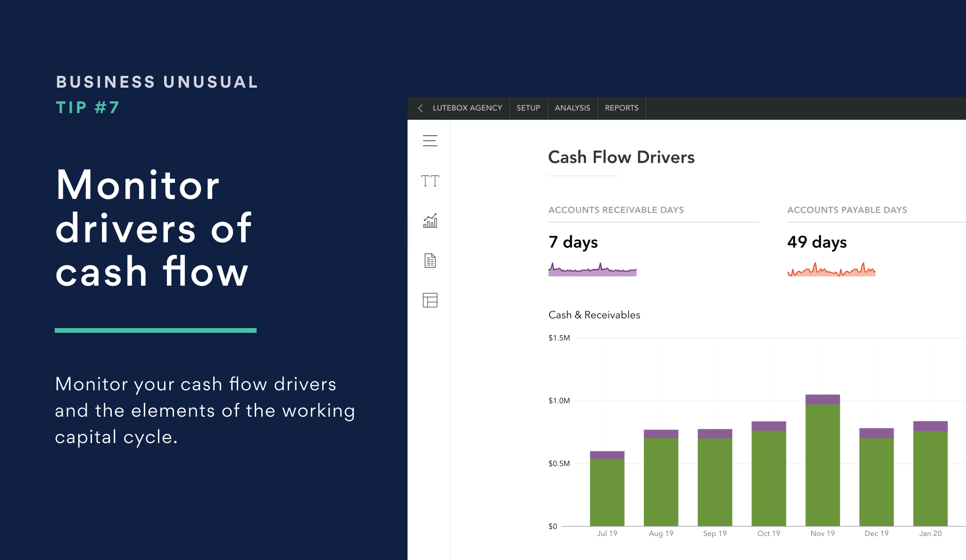Image resolution: width=966 pixels, height=560 pixels.
Task: Click the Dec 19 bar in chart
Action: [x=876, y=477]
